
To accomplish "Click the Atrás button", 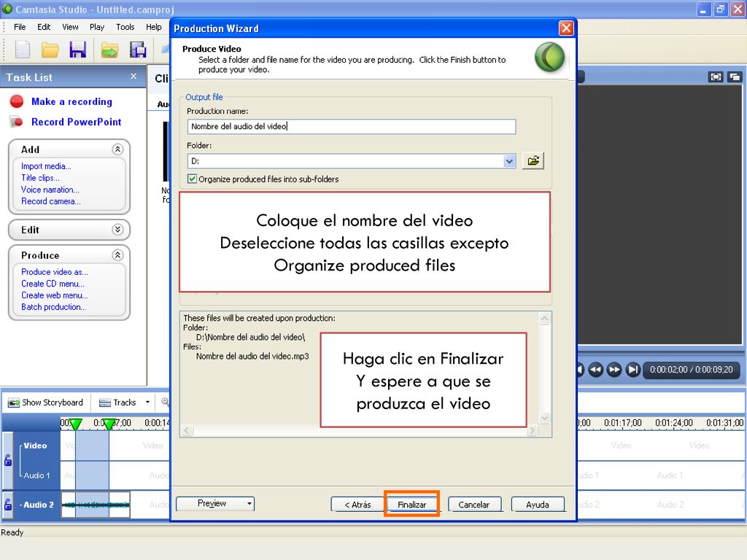I will 357,505.
